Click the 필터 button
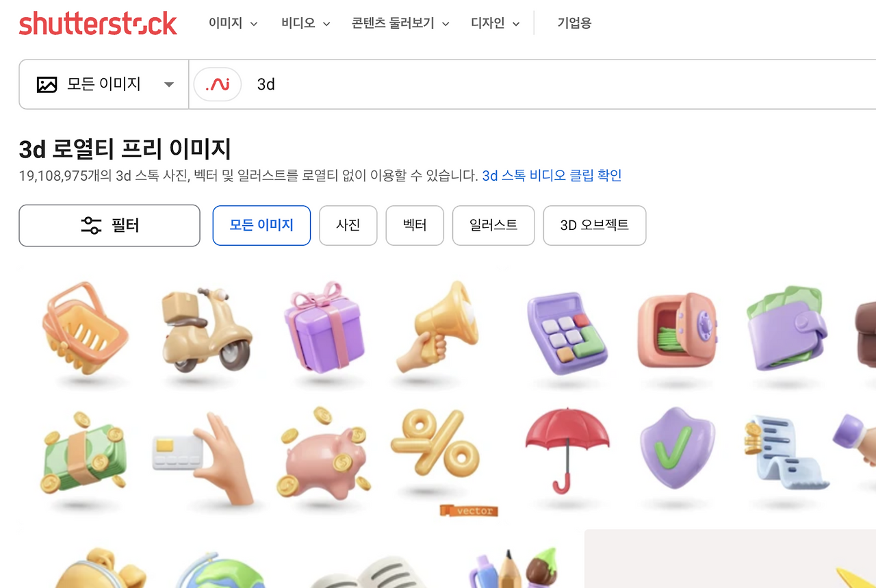The image size is (876, 588). (109, 225)
